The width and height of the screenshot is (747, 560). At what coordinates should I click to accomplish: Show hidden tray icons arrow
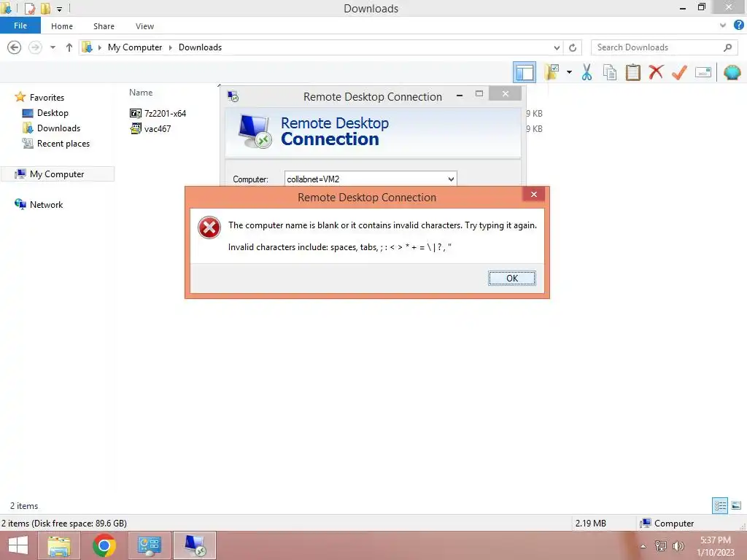tap(643, 546)
